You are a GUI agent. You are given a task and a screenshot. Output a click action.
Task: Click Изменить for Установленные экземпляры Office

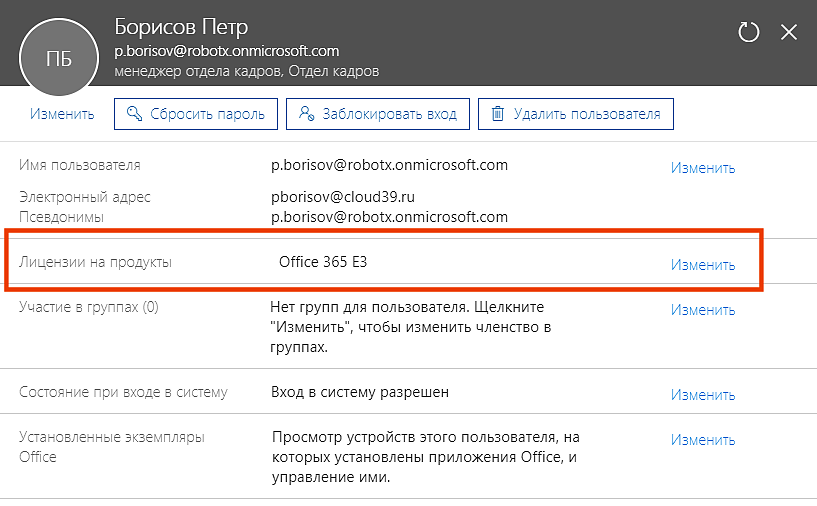[x=703, y=440]
